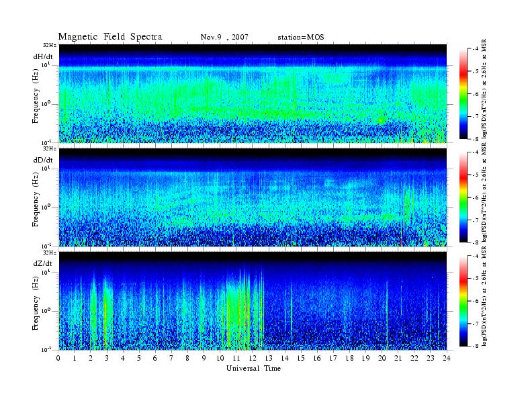Click hour tick label "3" on the time axis
The width and height of the screenshot is (532, 411).
click(107, 359)
